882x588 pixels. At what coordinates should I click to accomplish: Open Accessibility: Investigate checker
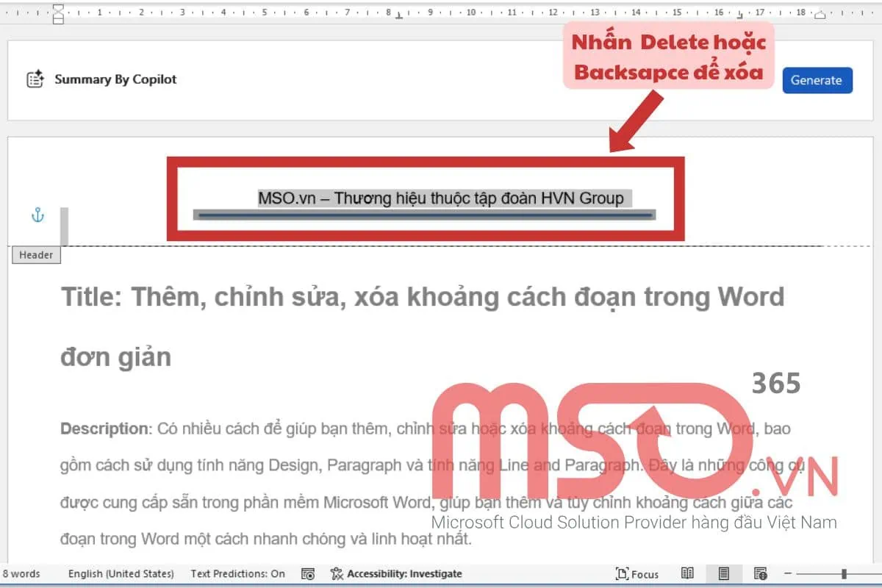click(397, 574)
